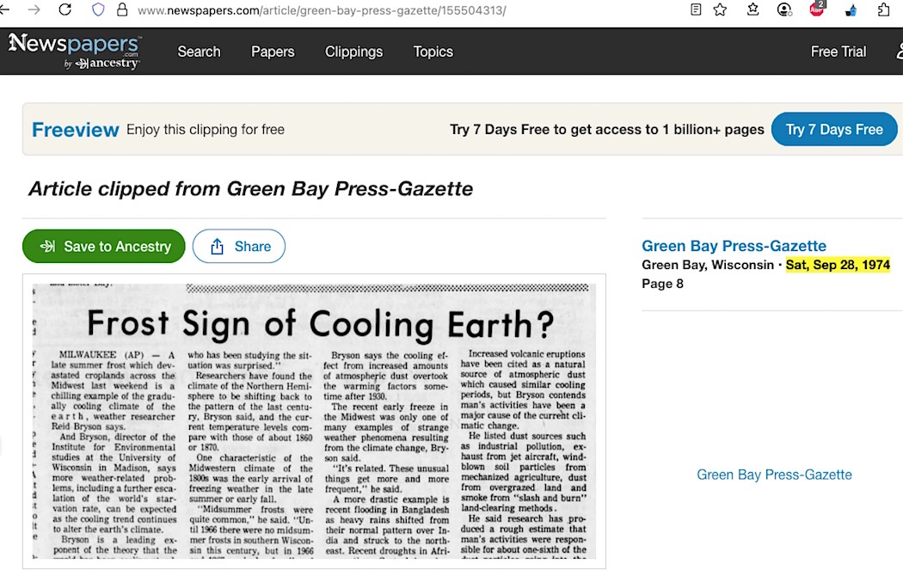Open the adblocker extension icon
This screenshot has height=588, width=903.
tap(816, 10)
